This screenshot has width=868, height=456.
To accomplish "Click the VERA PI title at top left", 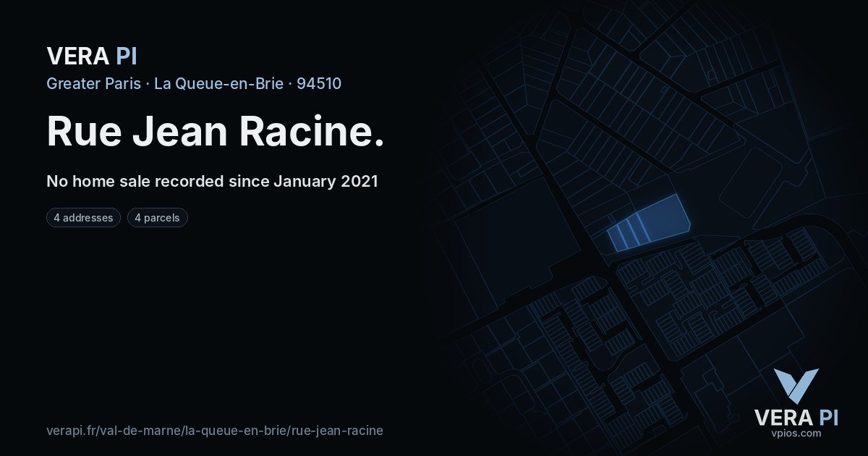I will pos(92,56).
